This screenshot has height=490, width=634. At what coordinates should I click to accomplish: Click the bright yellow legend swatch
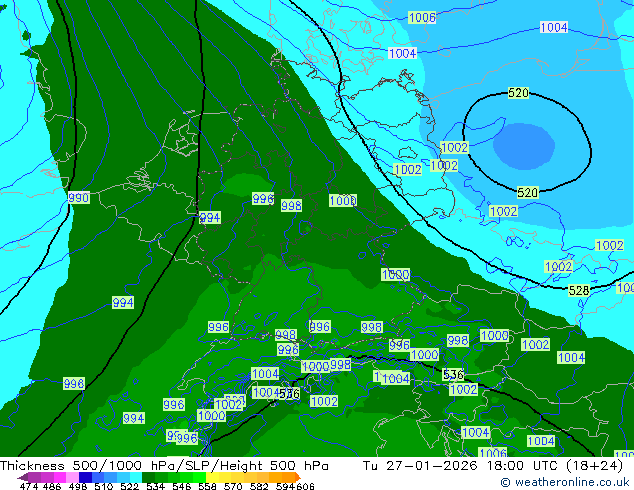pyautogui.click(x=212, y=477)
